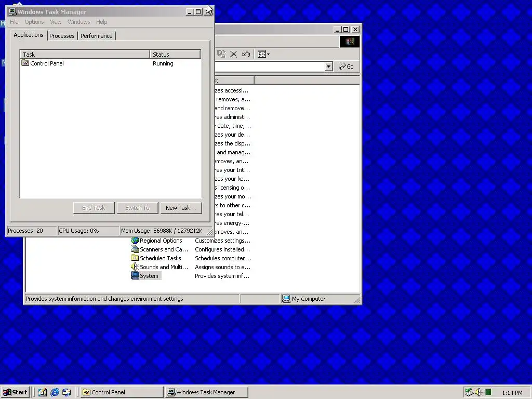Screen dimensions: 532x399
Task: Click the Go button in Control Panel
Action: [x=347, y=66]
